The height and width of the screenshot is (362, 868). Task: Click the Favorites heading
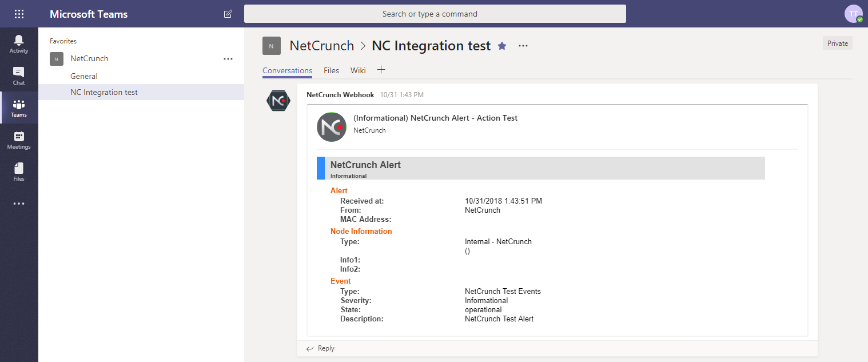point(63,41)
